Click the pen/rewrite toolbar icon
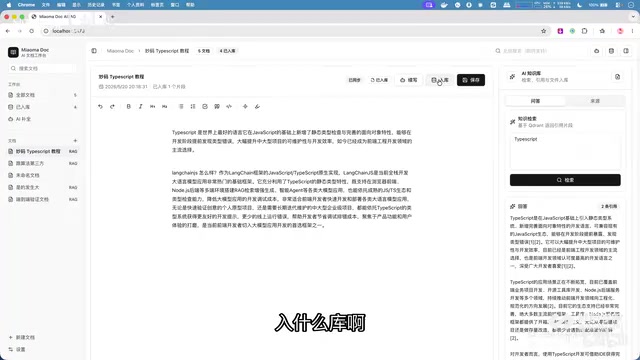The width and height of the screenshot is (640, 360). tap(257, 107)
